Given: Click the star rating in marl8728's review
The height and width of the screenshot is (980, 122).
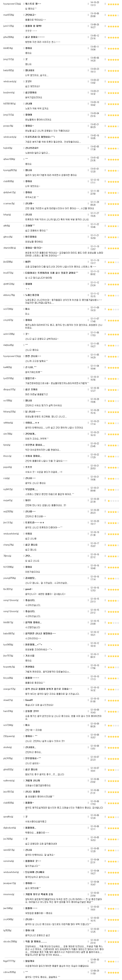Looking at the screenshot, I should [113, 16].
